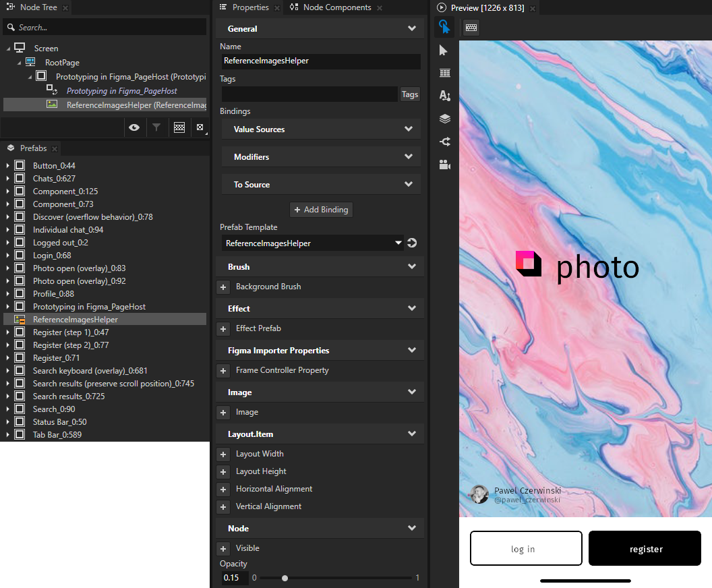Click the Node Tree search field

coord(105,27)
